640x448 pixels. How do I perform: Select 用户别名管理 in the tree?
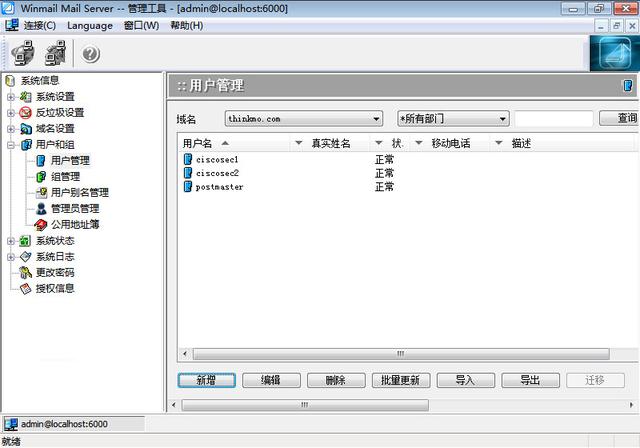click(x=80, y=193)
